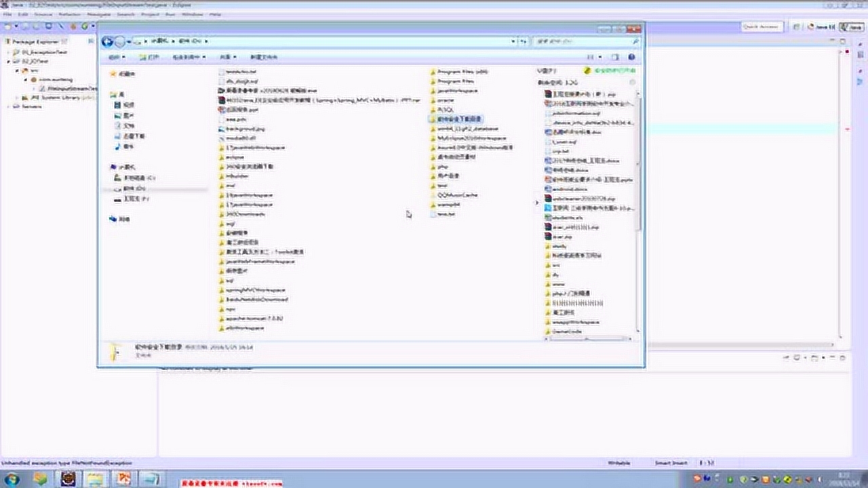
Task: Click the PowerPoint icon on the taskbar
Action: pyautogui.click(x=123, y=479)
